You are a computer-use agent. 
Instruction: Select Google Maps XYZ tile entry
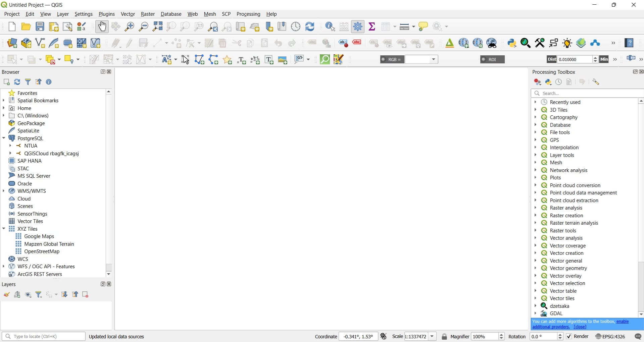coord(39,236)
